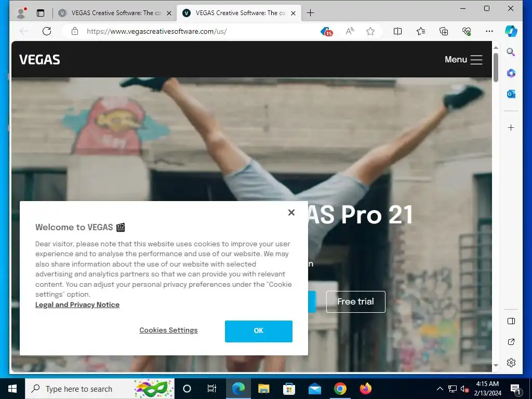The height and width of the screenshot is (399, 532).
Task: Open the Favorites list icon
Action: [x=421, y=31]
